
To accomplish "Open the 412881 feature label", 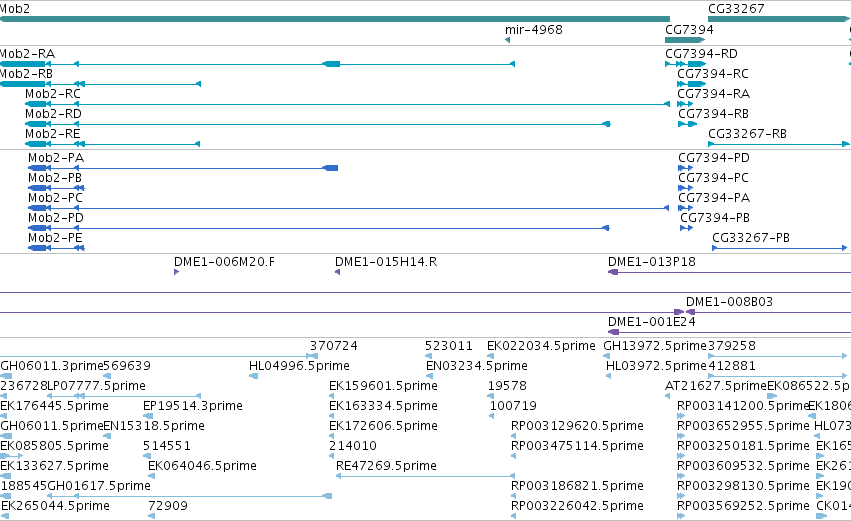I will pyautogui.click(x=732, y=366).
